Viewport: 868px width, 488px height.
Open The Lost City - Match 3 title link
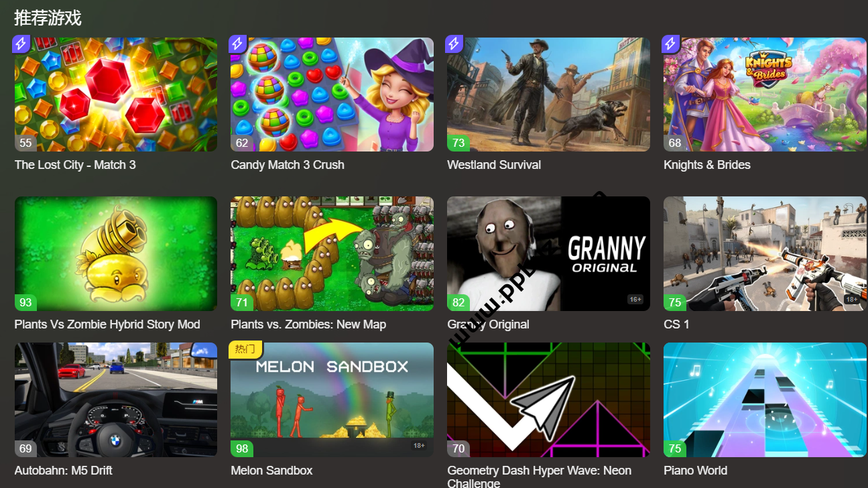[75, 165]
